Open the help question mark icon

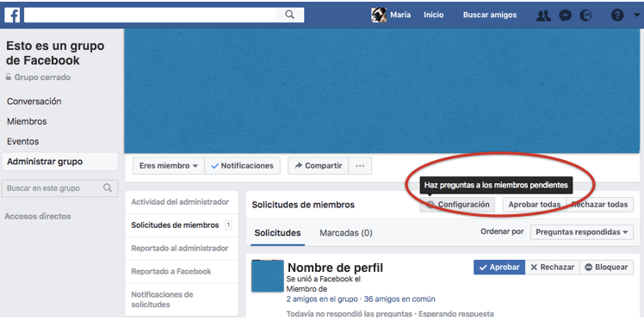tap(617, 15)
